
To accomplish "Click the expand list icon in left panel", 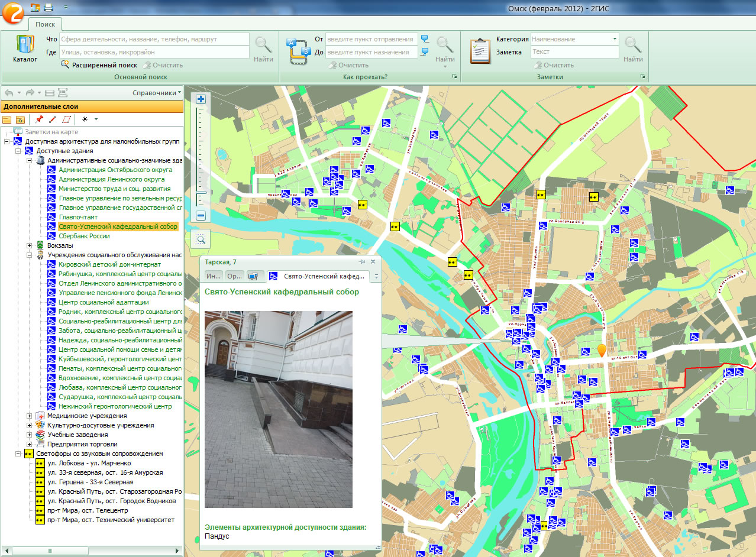I will click(63, 93).
